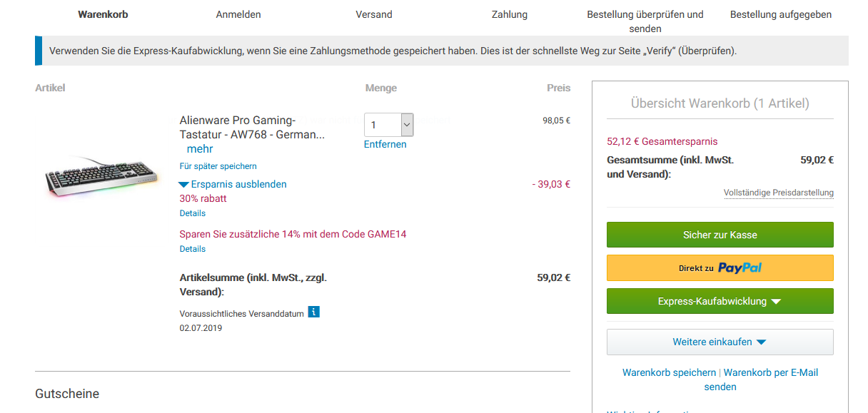
Task: Click Entfernen to remove the item
Action: click(x=385, y=144)
